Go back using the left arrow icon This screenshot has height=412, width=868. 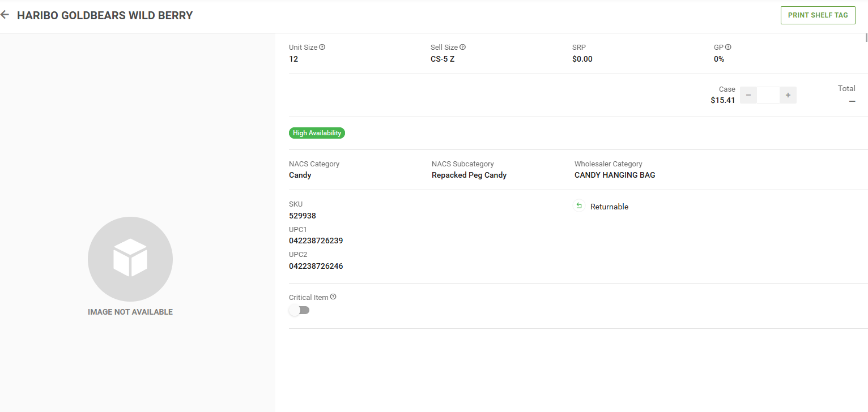[5, 15]
